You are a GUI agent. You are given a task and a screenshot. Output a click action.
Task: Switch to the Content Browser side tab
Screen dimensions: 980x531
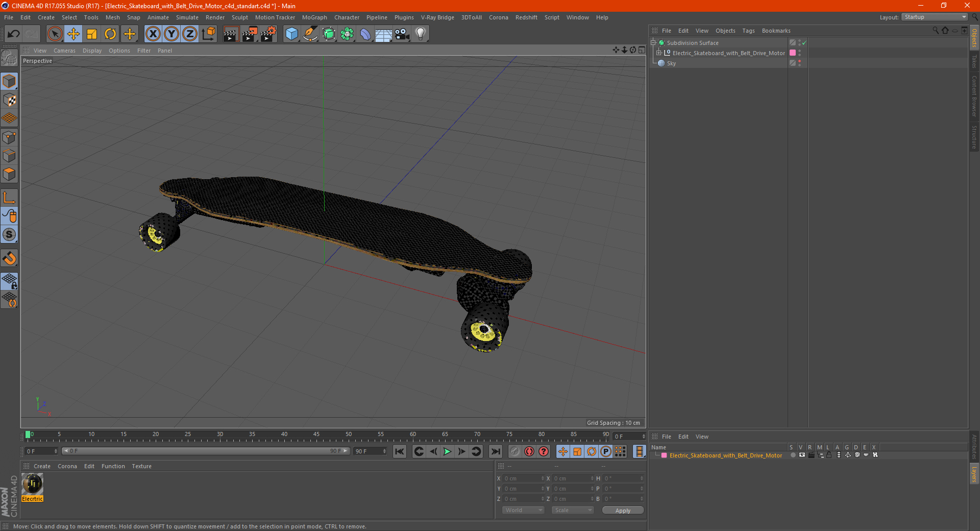(x=974, y=96)
